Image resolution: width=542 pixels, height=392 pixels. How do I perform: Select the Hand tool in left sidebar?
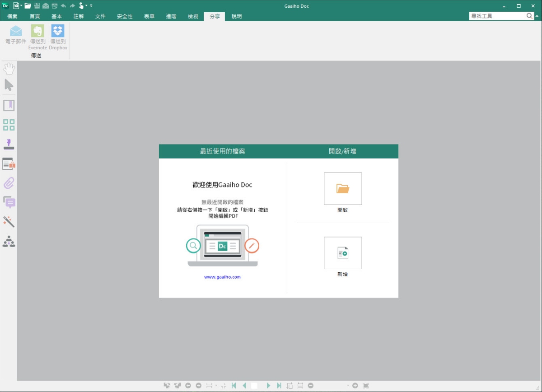pos(9,69)
